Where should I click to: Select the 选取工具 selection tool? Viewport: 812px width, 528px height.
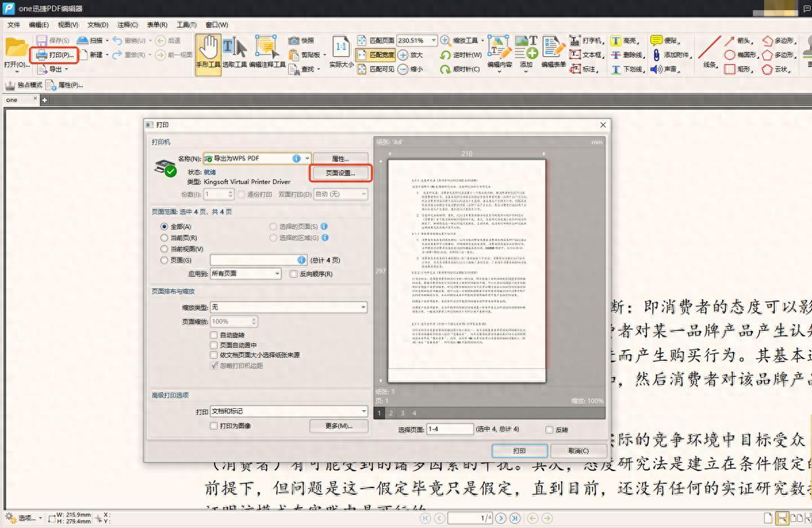coord(234,54)
